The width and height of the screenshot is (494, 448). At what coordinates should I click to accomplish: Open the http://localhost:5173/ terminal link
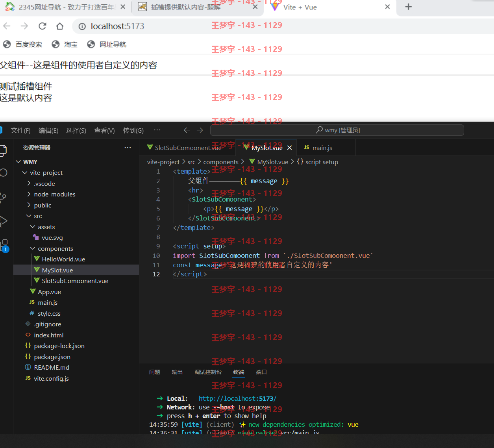tap(237, 398)
